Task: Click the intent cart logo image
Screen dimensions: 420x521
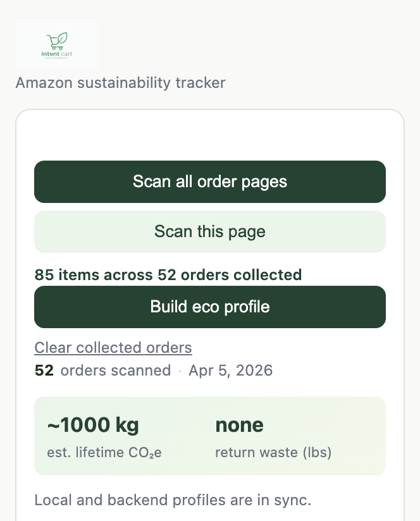Action: pos(57,46)
